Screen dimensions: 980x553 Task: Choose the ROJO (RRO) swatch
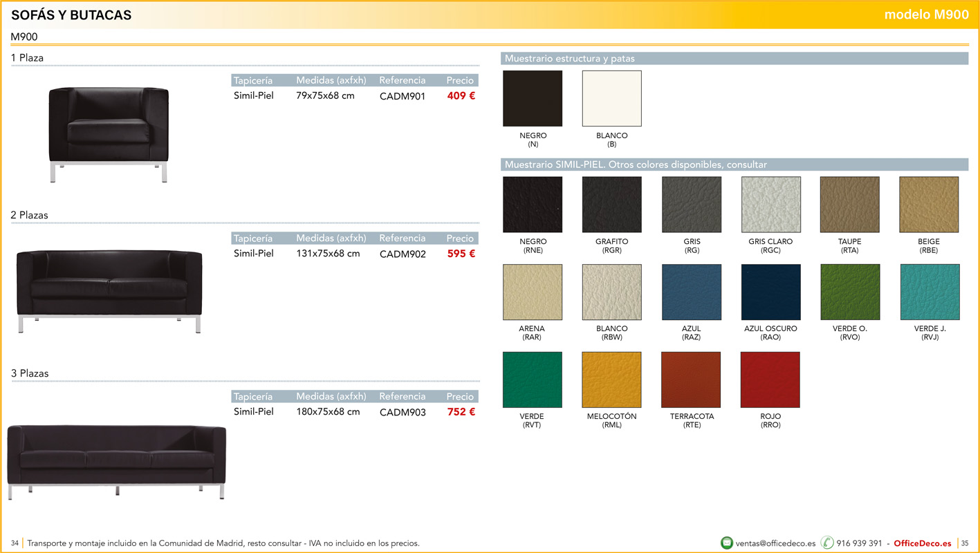pos(770,379)
